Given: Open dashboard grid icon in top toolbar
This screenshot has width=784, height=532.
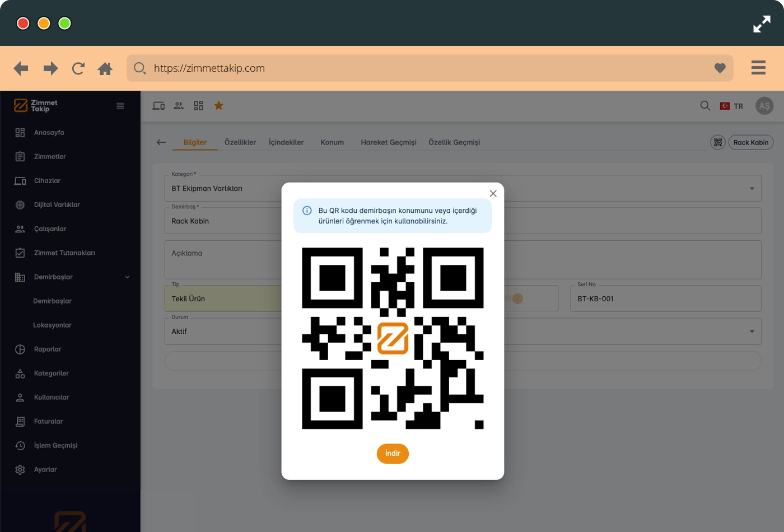Looking at the screenshot, I should (x=199, y=106).
